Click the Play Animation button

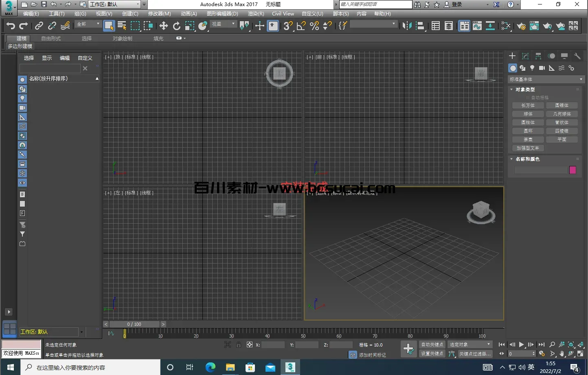(521, 344)
